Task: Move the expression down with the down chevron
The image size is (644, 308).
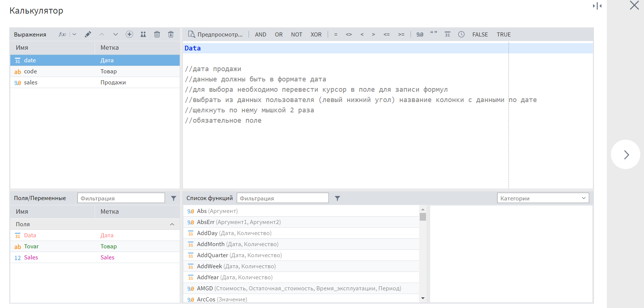Action: click(116, 34)
